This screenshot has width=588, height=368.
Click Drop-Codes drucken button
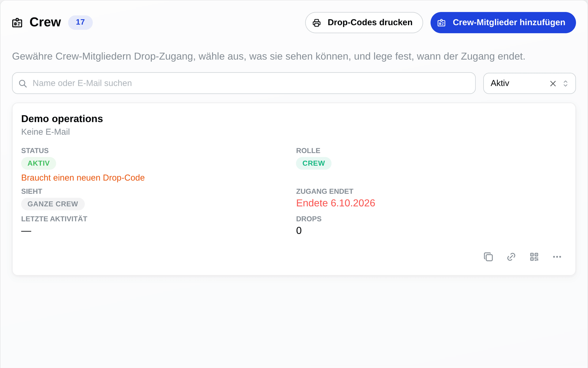point(364,22)
